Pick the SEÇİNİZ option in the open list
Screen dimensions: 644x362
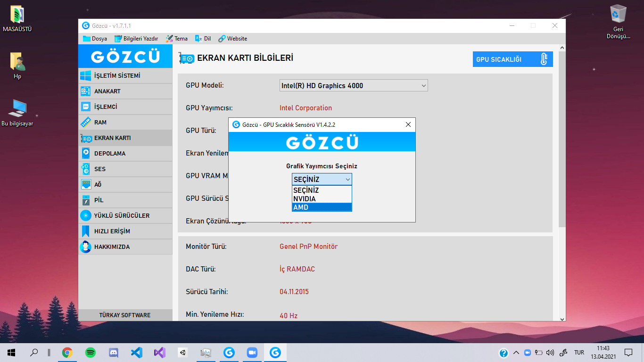click(322, 190)
